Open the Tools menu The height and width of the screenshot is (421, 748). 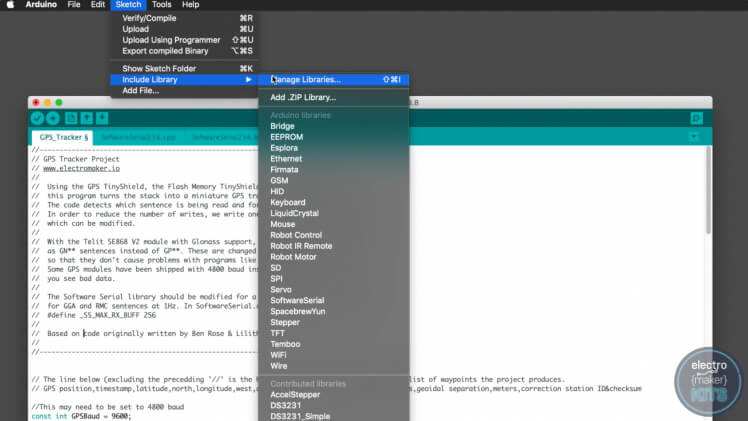point(162,5)
